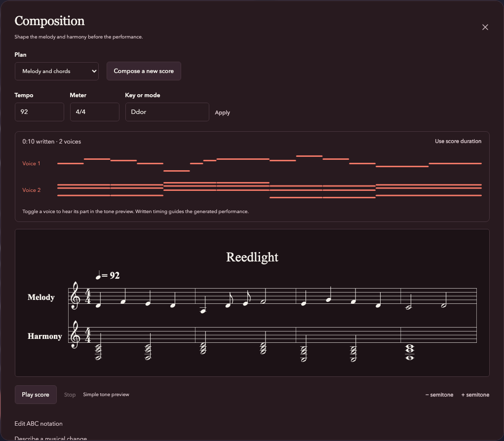Click the Simple tone preview label
The height and width of the screenshot is (441, 504).
click(106, 395)
